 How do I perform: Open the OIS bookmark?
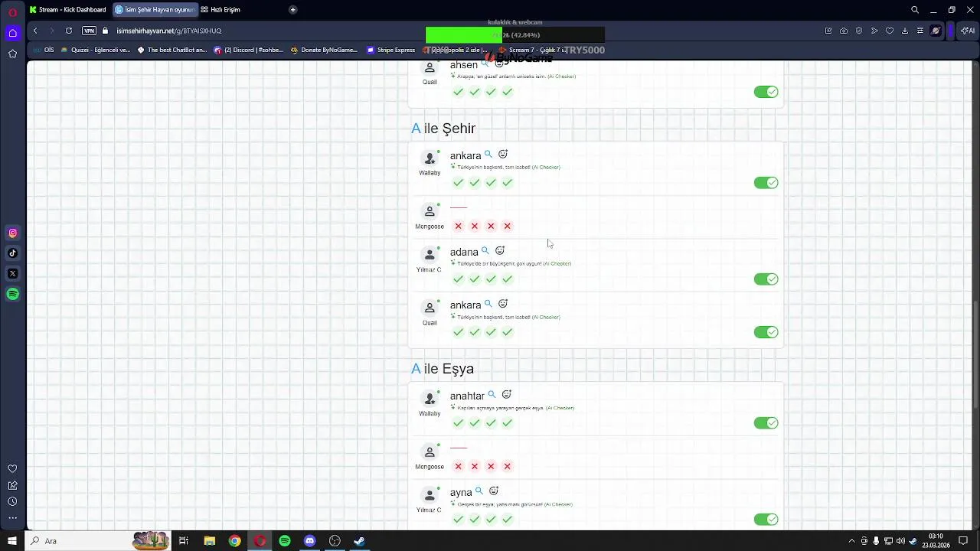[x=44, y=50]
